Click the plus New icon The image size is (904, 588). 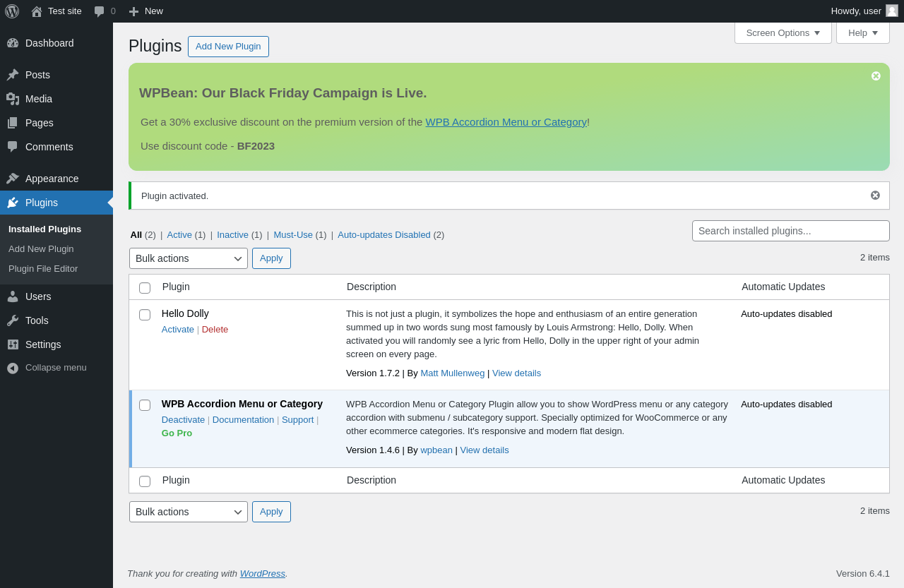click(133, 11)
